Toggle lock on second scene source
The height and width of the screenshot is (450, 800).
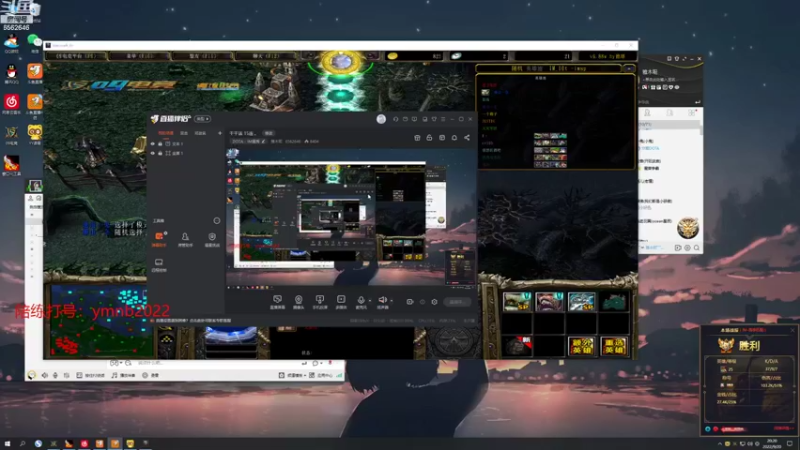click(x=160, y=153)
